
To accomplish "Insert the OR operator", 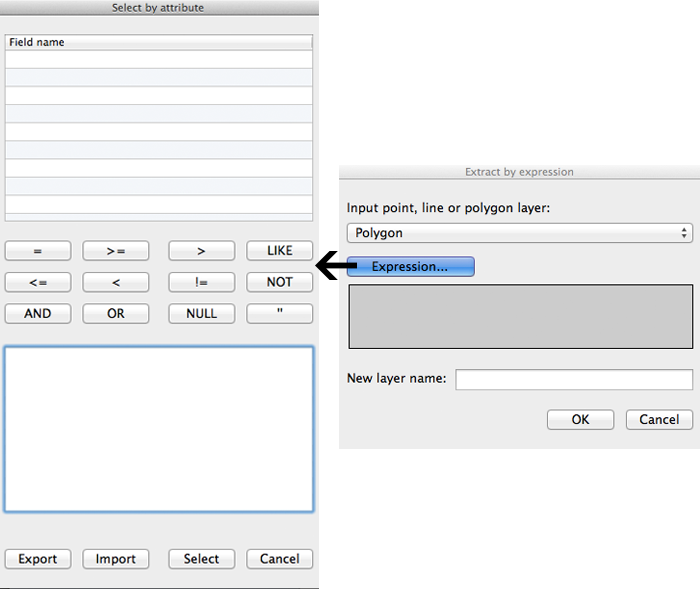I will (x=116, y=313).
